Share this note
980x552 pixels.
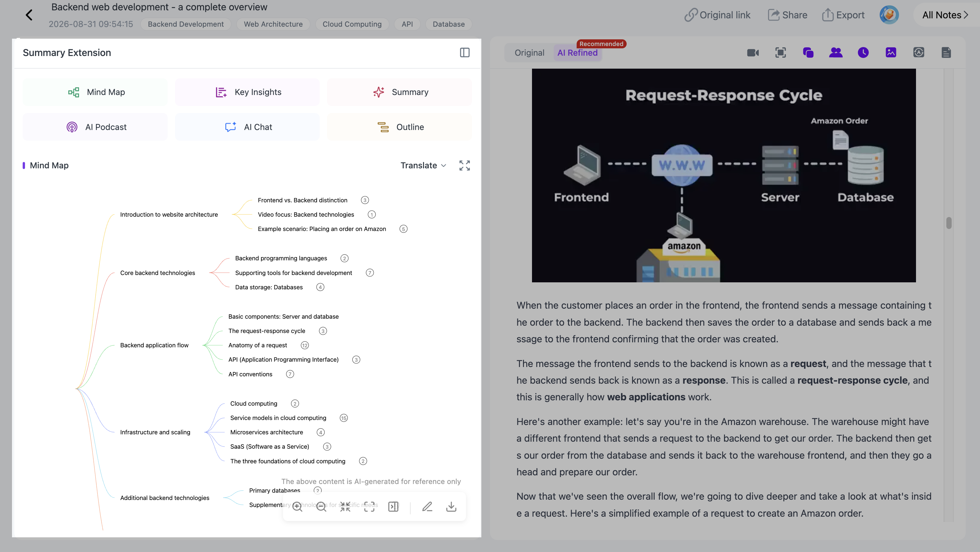pos(787,15)
